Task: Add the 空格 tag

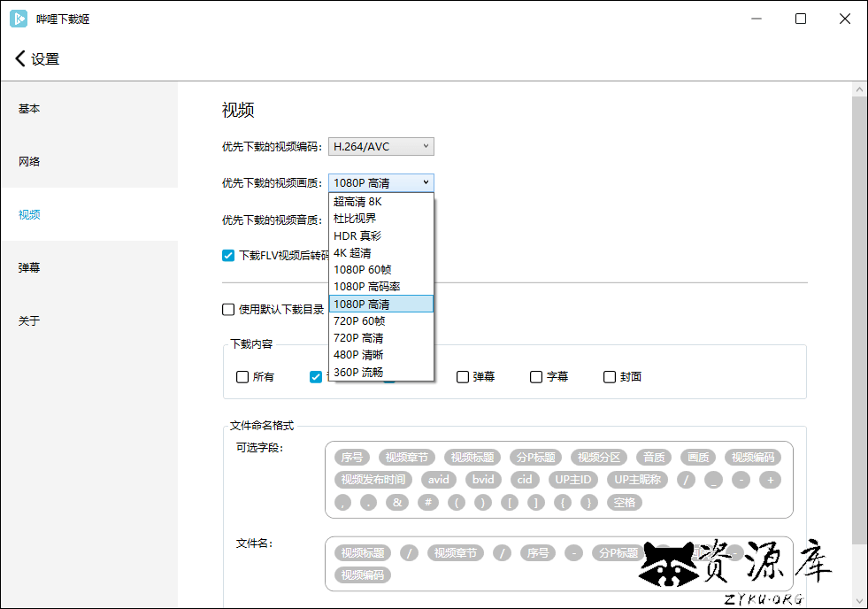Action: [625, 503]
